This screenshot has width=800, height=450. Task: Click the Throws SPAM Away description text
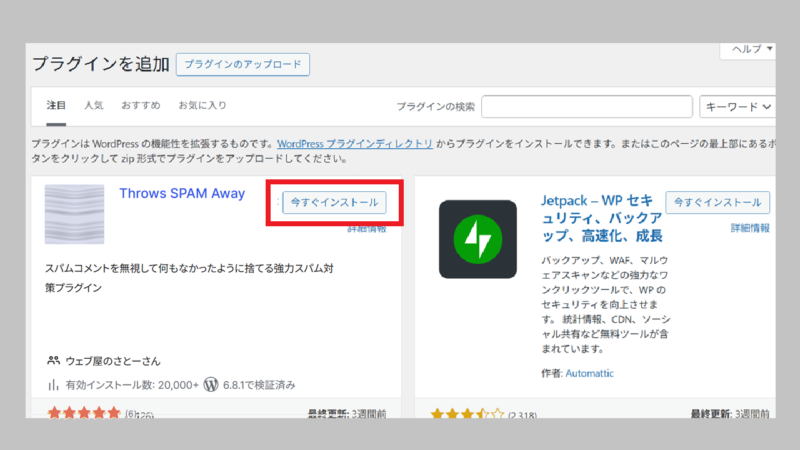tap(189, 278)
